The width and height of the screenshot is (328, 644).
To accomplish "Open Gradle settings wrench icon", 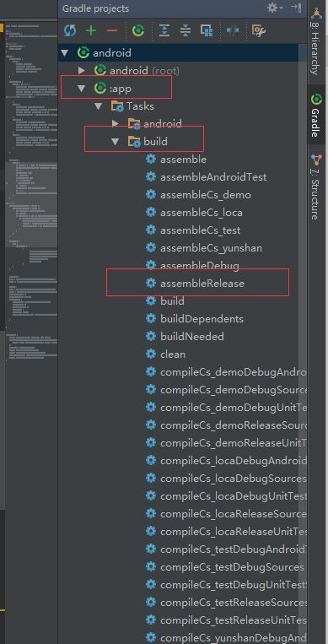I will click(259, 30).
